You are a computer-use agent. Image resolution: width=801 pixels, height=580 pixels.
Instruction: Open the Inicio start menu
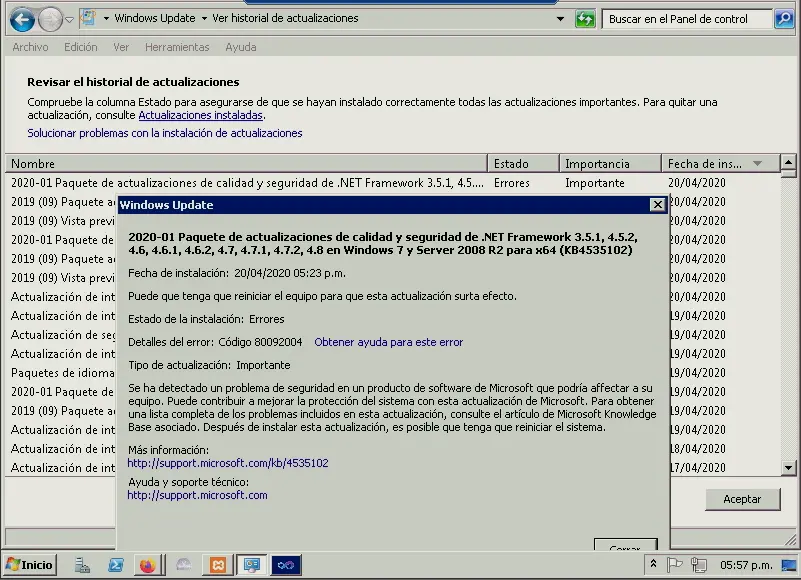point(30,565)
